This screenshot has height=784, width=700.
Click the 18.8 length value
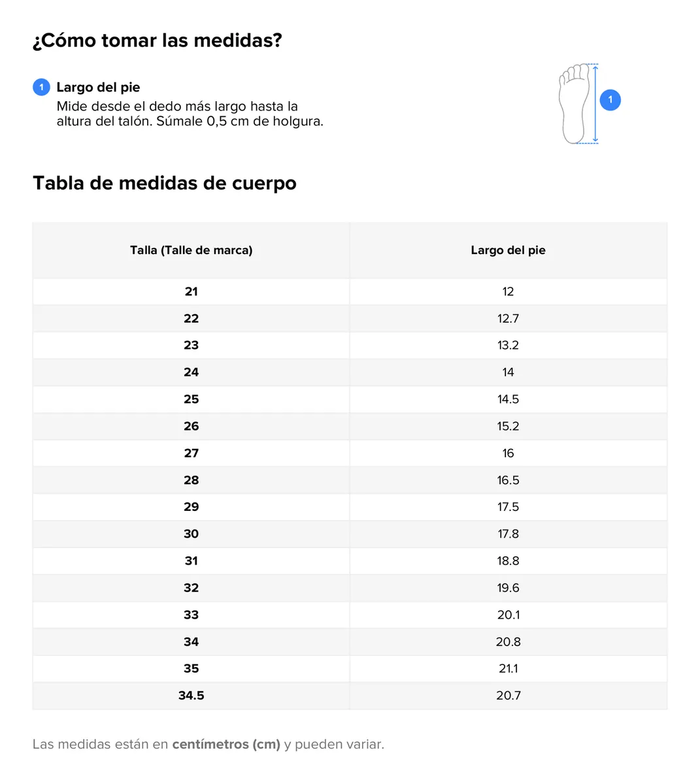coord(508,561)
